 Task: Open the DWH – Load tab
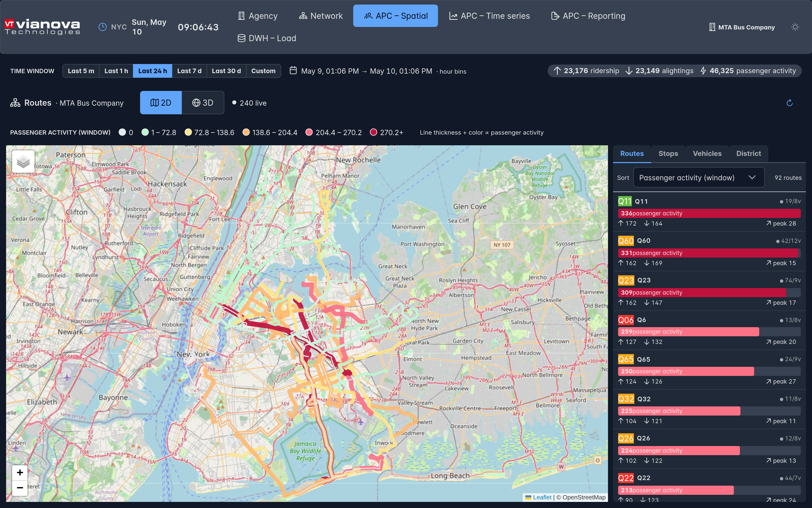267,38
